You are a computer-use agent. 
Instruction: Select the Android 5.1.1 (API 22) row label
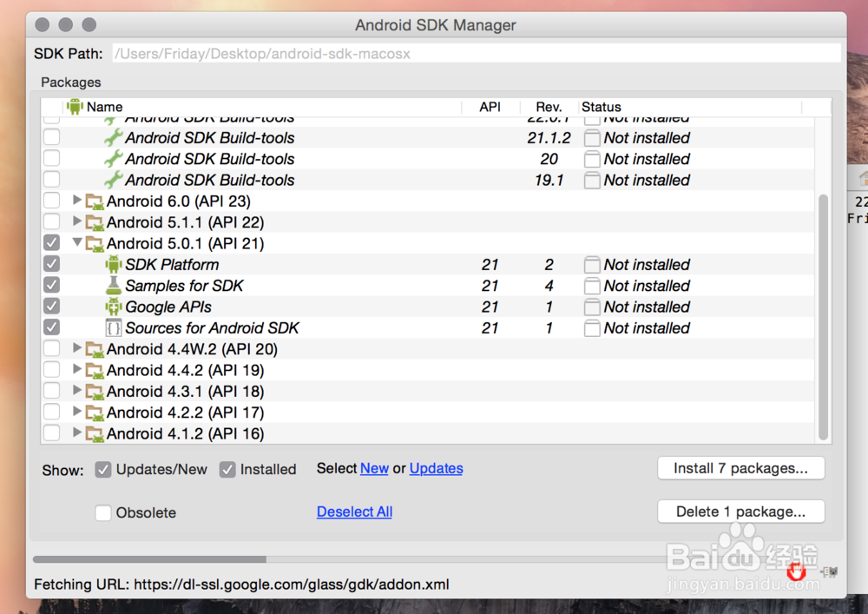click(186, 222)
